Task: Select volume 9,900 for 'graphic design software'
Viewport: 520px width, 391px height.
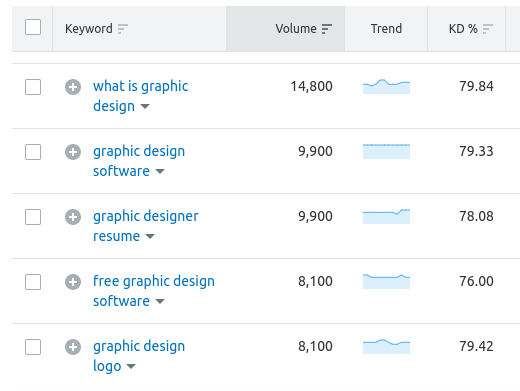Action: [315, 151]
